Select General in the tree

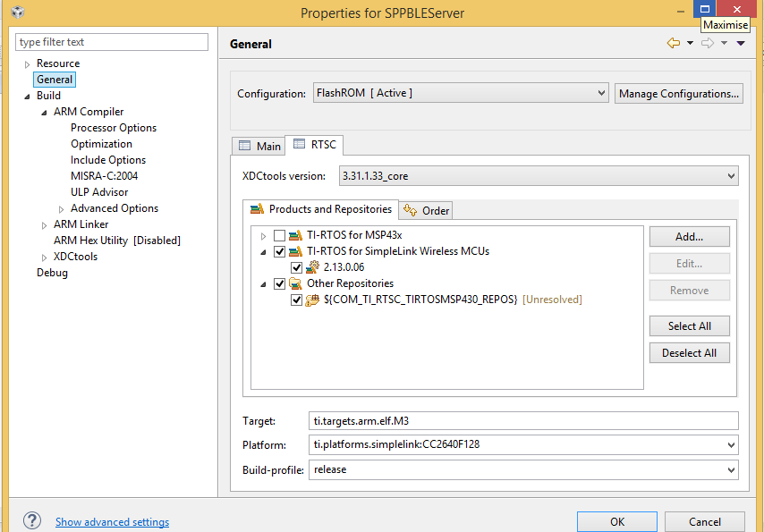point(55,80)
